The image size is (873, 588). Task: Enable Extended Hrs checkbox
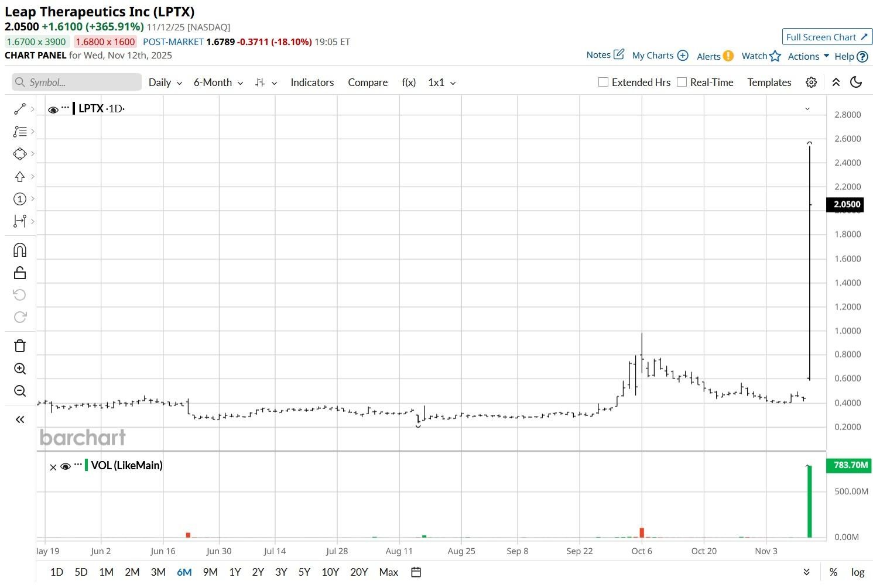coord(603,82)
